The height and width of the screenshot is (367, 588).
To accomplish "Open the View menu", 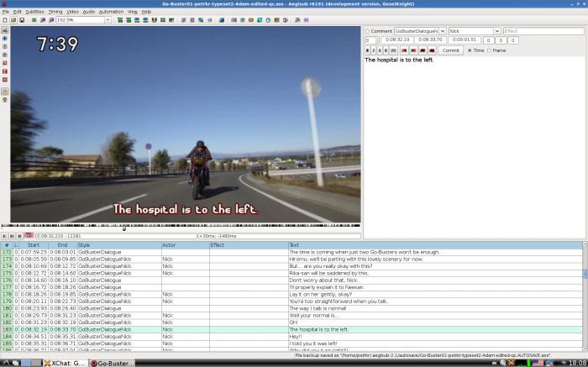I will pyautogui.click(x=133, y=12).
